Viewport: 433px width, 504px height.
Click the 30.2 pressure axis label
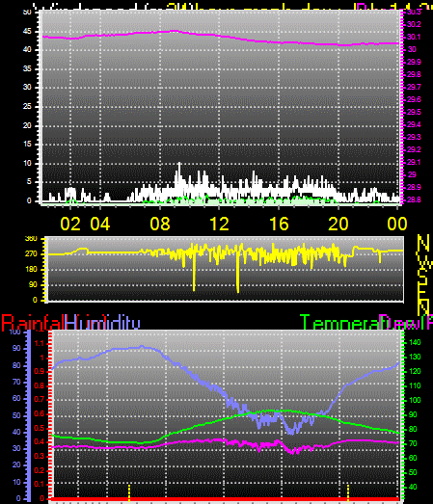pos(414,24)
